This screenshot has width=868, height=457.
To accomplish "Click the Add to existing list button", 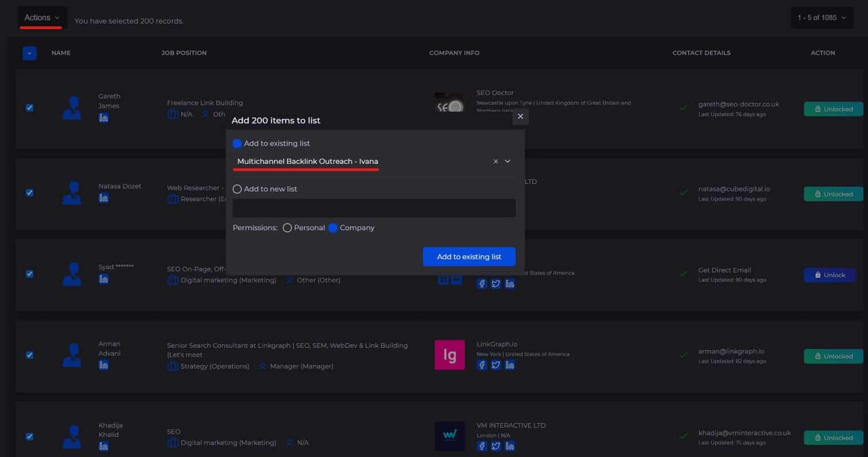I will [x=469, y=257].
